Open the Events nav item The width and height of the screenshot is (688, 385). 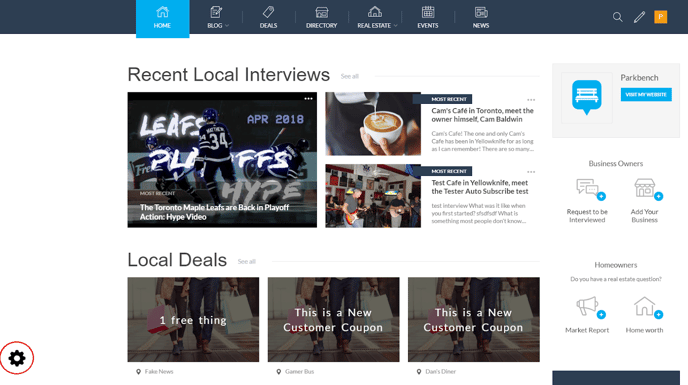click(x=428, y=18)
